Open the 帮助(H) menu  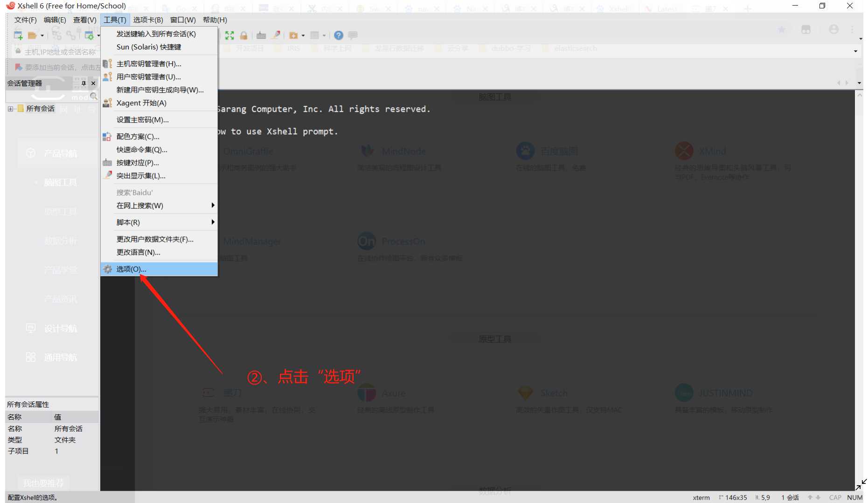point(215,20)
